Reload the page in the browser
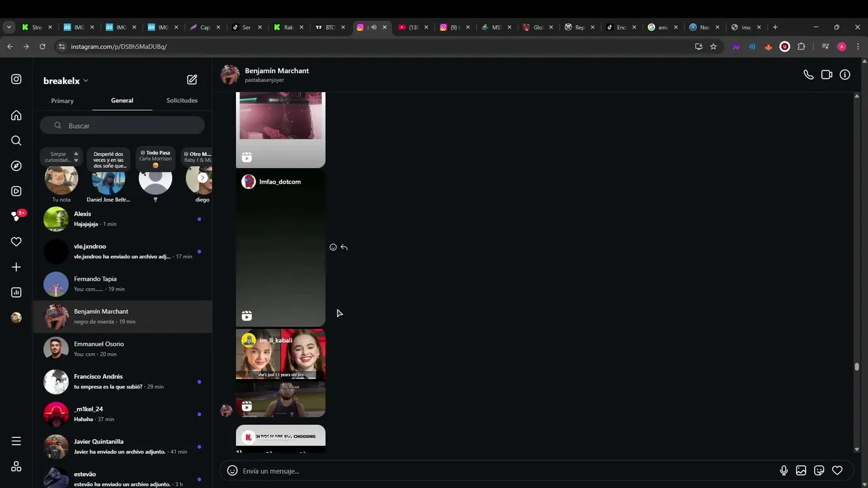This screenshot has height=488, width=868. coord(42,47)
